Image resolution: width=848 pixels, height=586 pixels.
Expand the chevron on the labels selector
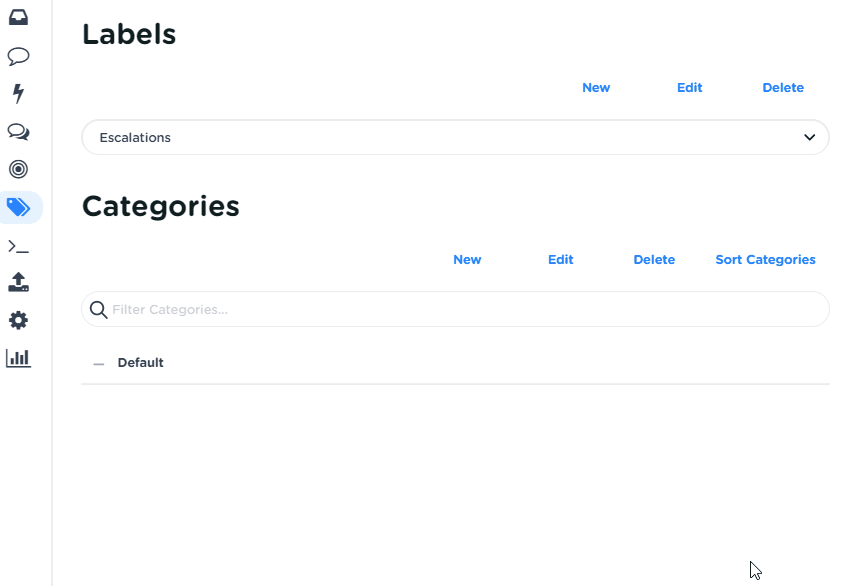pos(810,137)
